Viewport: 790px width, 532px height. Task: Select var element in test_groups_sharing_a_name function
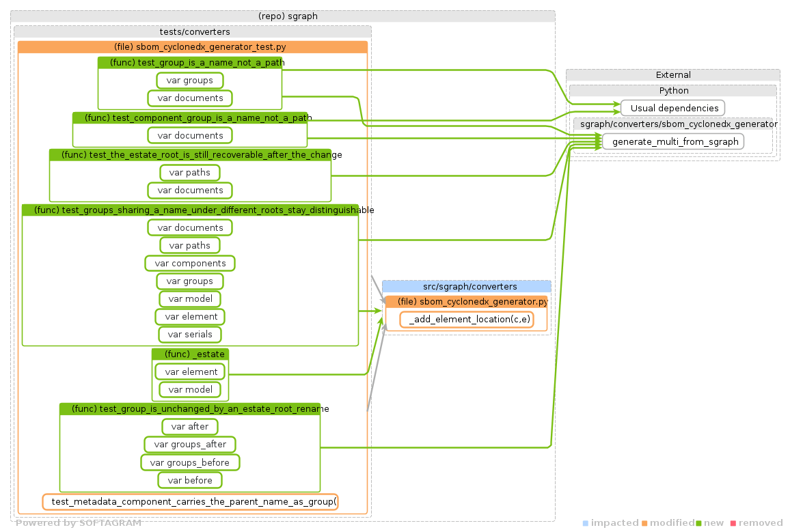(190, 316)
